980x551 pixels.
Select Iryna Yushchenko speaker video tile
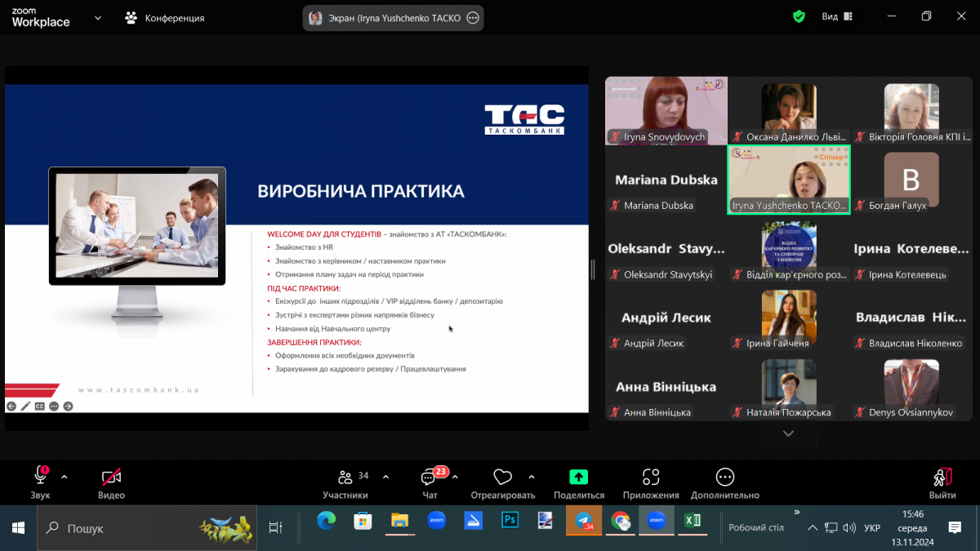[x=788, y=180]
